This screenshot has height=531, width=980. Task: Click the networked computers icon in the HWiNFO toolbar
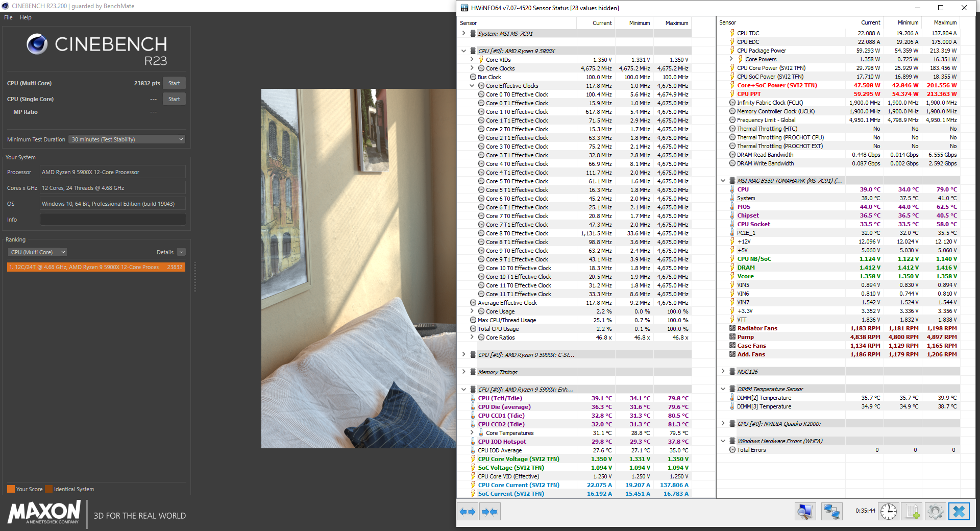pos(831,512)
